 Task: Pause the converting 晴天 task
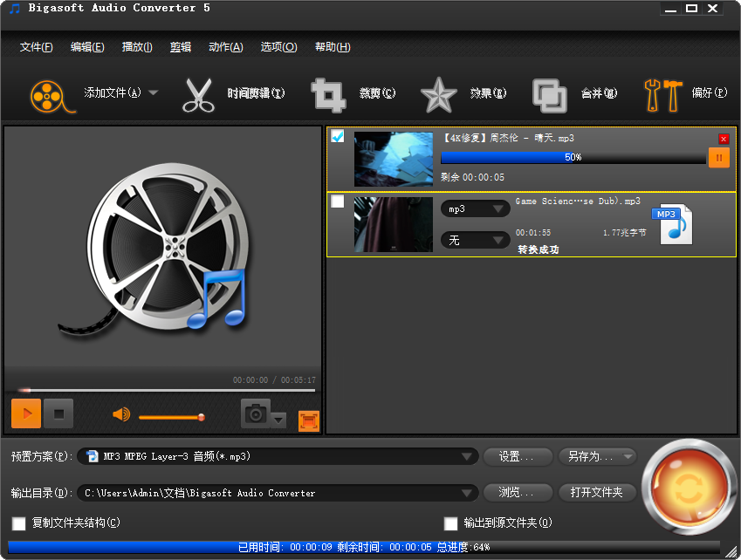point(719,158)
